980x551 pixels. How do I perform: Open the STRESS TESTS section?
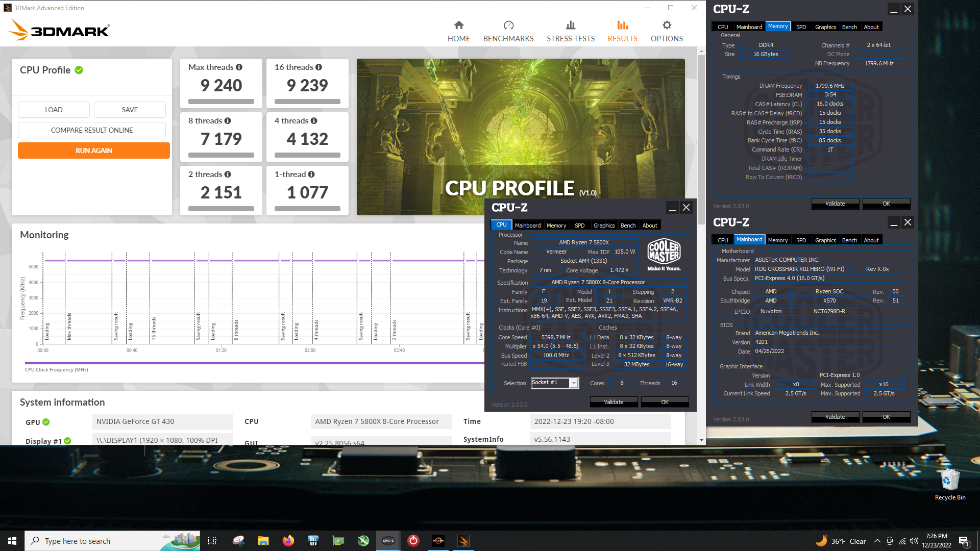pos(571,31)
